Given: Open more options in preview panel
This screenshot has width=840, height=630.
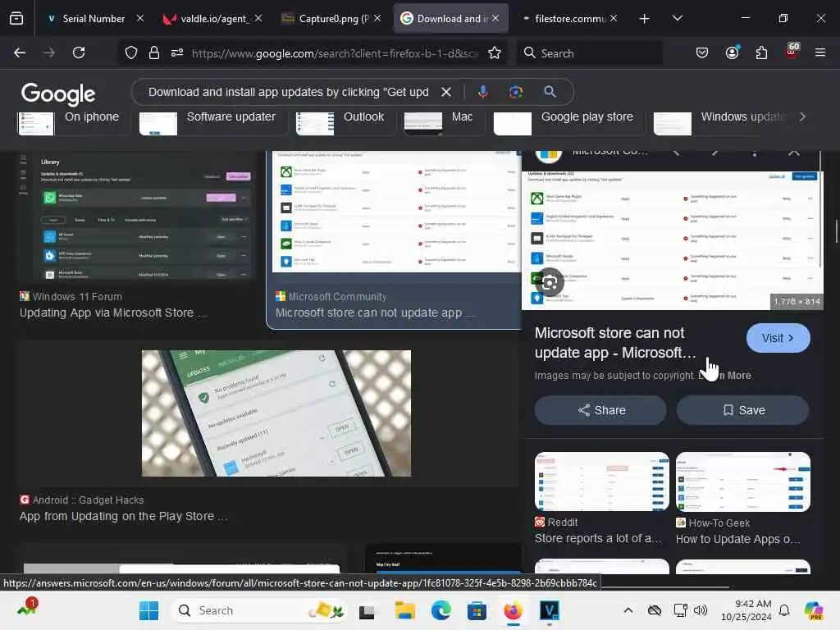Looking at the screenshot, I should (755, 153).
